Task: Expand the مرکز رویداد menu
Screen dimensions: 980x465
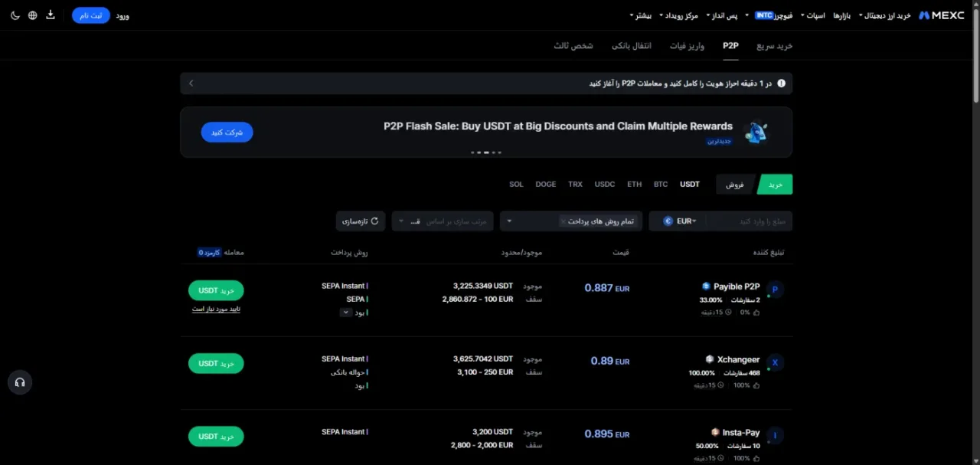Action: (x=678, y=15)
